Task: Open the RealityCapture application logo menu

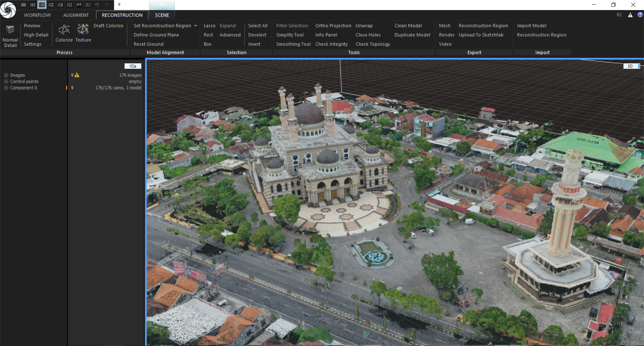Action: tap(8, 9)
